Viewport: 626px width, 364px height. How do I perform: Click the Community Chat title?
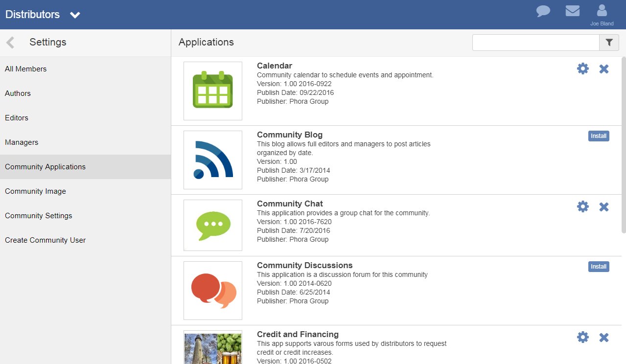click(290, 204)
